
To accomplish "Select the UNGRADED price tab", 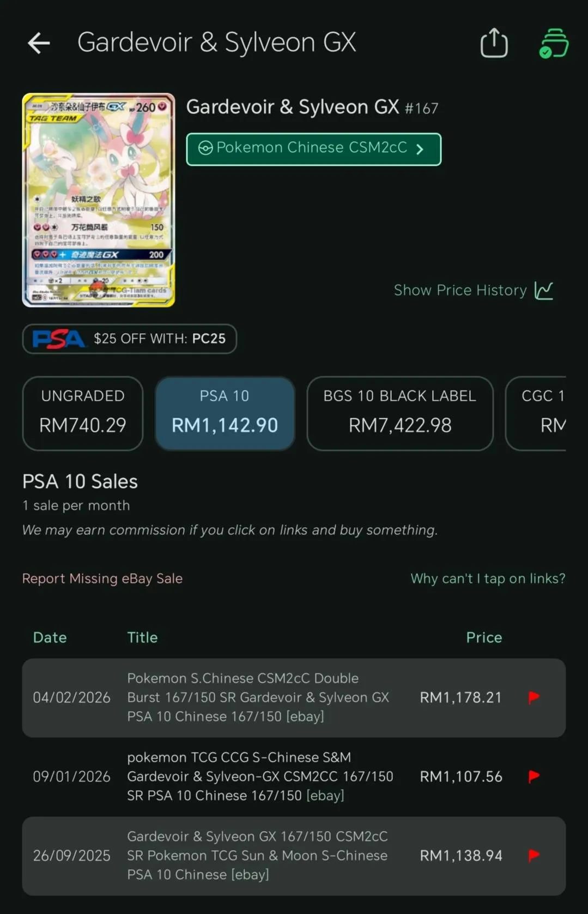I will 83,413.
